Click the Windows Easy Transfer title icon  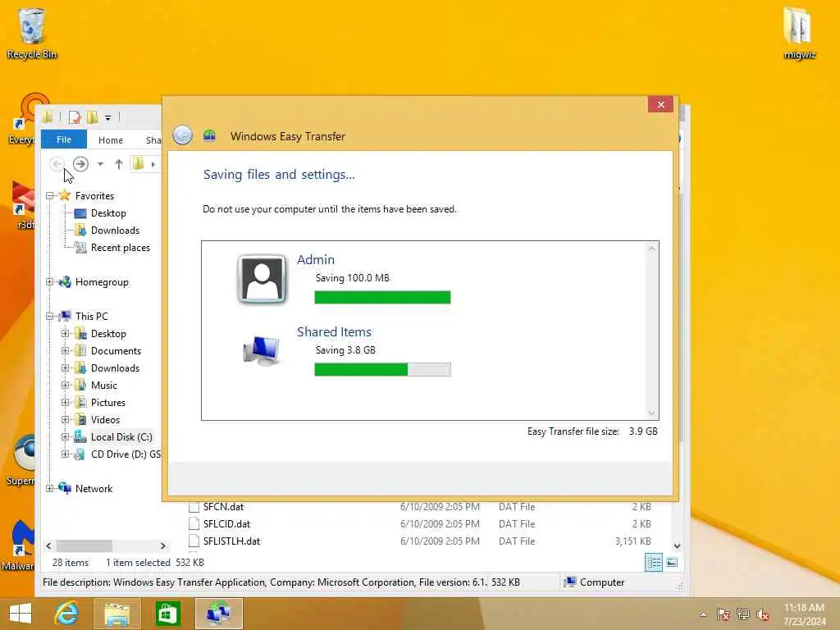[x=209, y=136]
